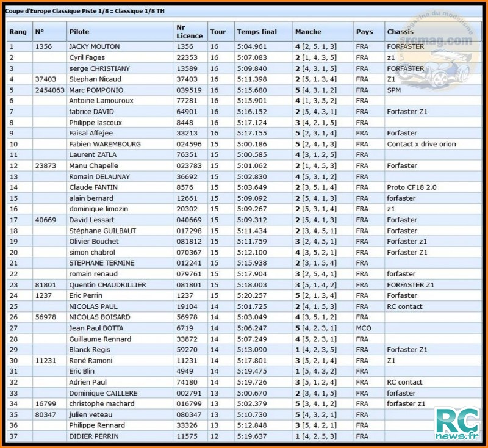Select pilot name julien veteau
This screenshot has width=488, height=448.
click(x=91, y=415)
